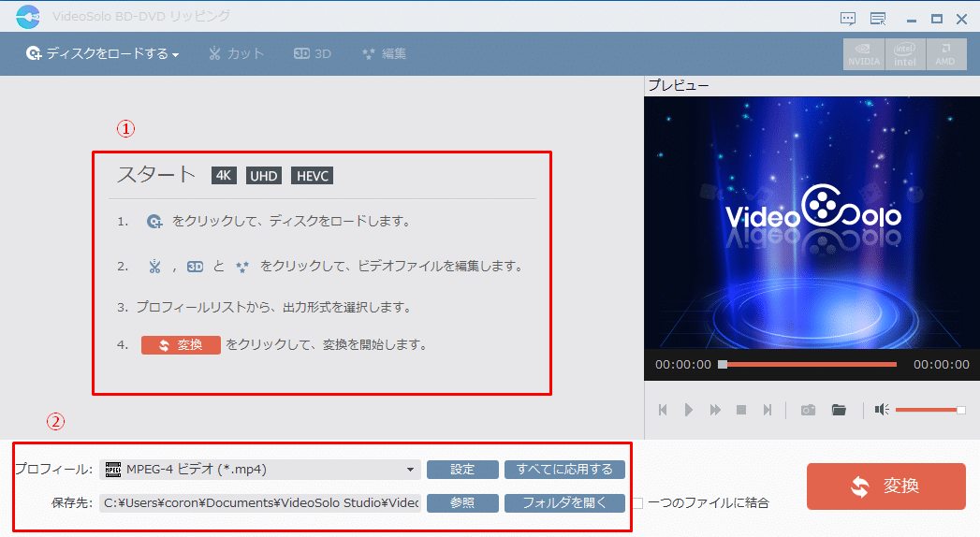Play the preview video
The width and height of the screenshot is (980, 537).
click(x=688, y=410)
